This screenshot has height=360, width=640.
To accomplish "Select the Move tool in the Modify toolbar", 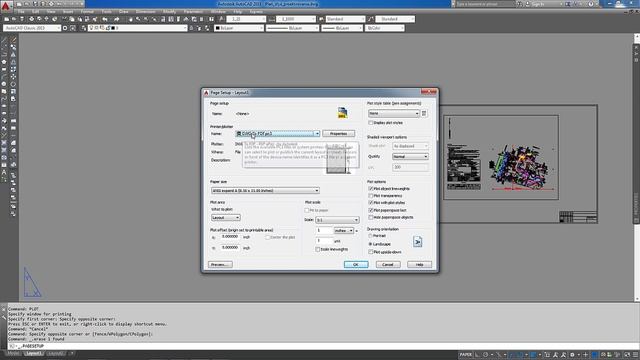I will point(13,76).
